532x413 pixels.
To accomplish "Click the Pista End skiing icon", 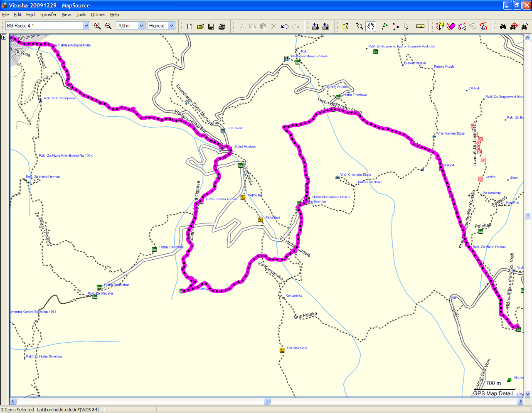I will click(261, 220).
